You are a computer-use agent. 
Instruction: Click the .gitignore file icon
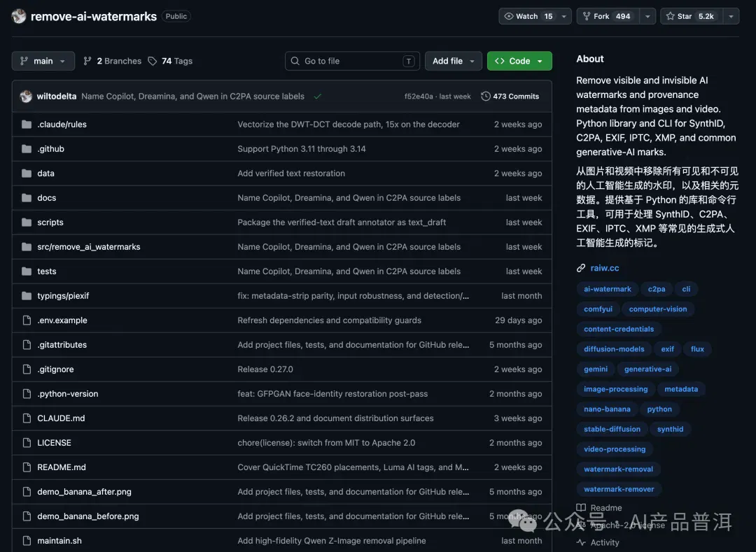coord(27,369)
